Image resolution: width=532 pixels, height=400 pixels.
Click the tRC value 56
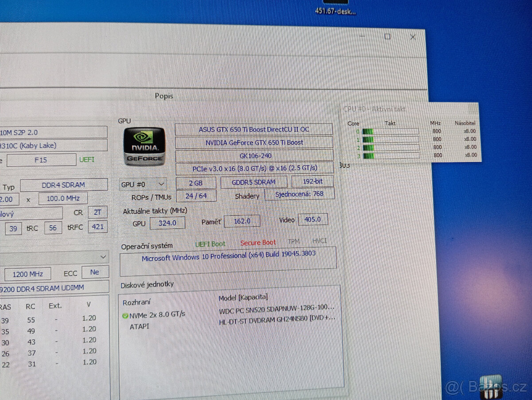[53, 228]
